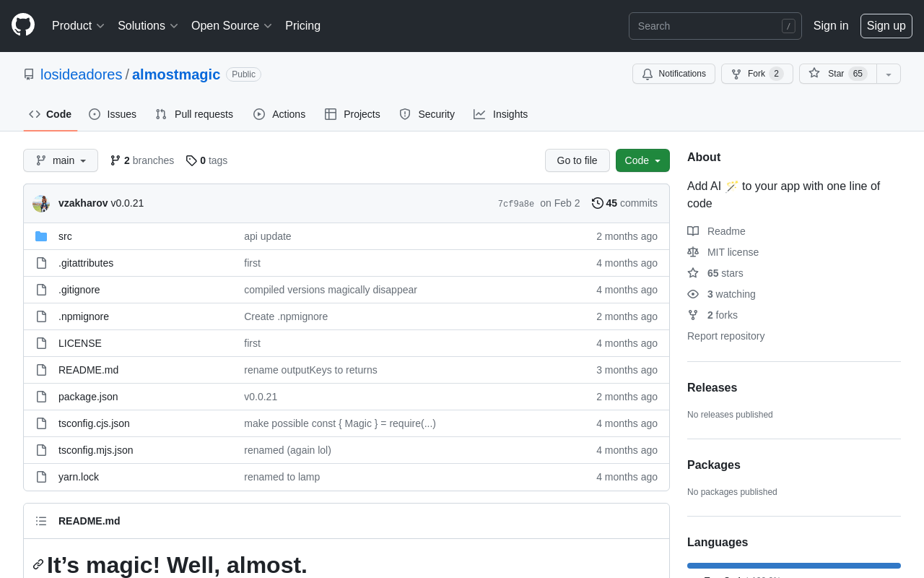Image resolution: width=924 pixels, height=578 pixels.
Task: Open the README.md file in list
Action: (88, 370)
